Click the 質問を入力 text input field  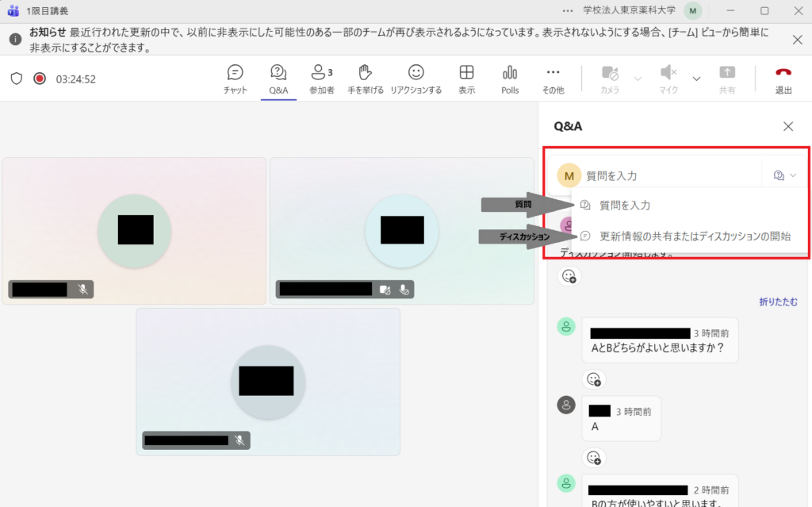click(666, 175)
